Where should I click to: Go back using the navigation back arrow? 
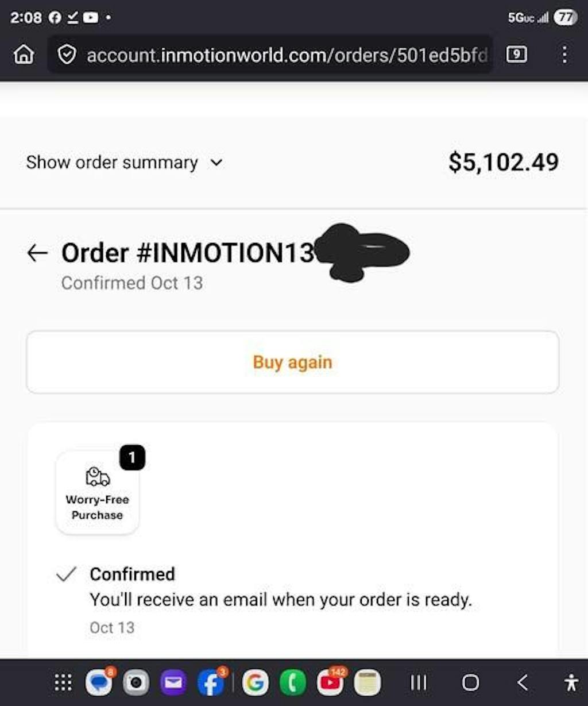click(x=523, y=682)
